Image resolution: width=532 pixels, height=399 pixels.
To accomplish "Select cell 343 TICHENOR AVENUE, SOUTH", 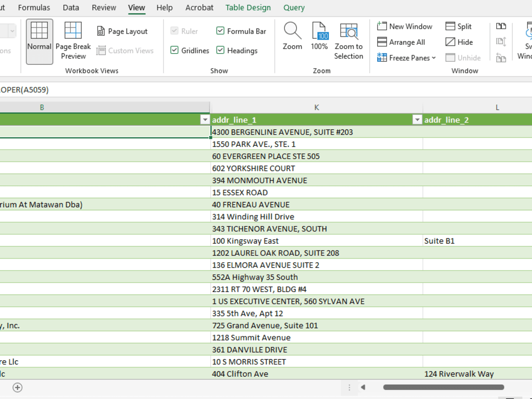I will 317,229.
